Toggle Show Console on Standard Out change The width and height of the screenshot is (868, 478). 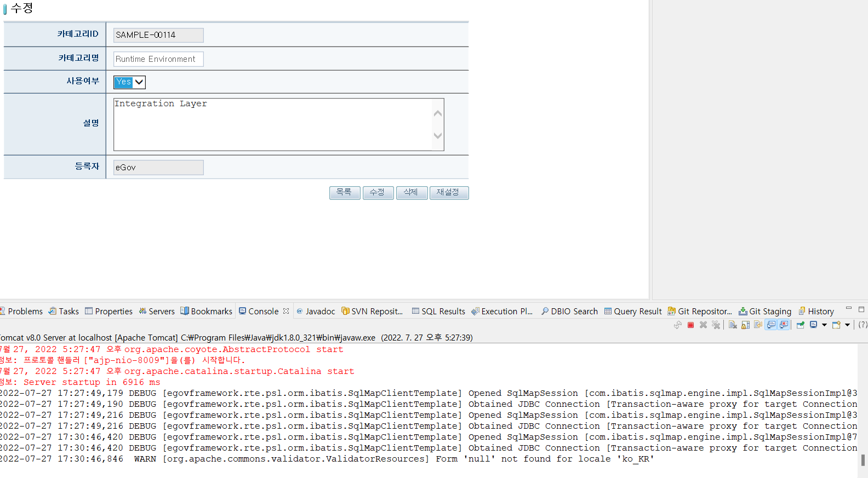coord(771,325)
